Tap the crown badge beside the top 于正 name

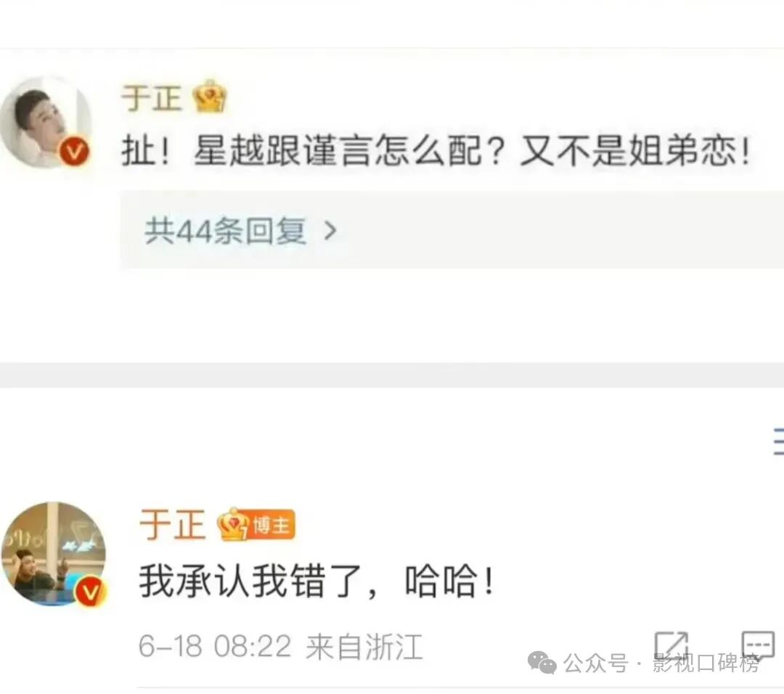coord(210,96)
